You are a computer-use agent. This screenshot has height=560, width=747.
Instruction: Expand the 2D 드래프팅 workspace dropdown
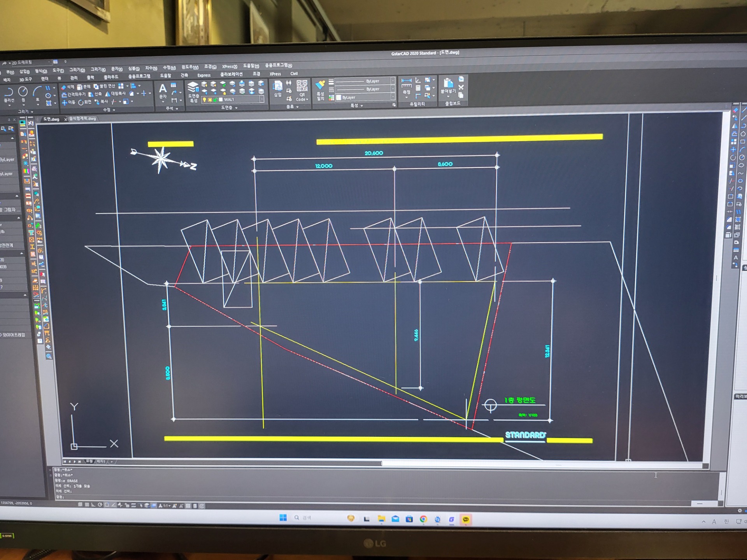click(31, 62)
